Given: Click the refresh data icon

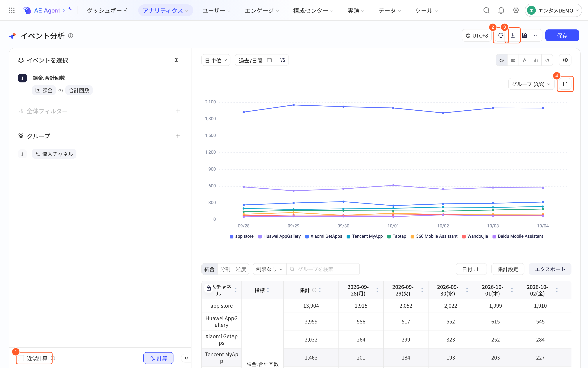Looking at the screenshot, I should click(501, 36).
